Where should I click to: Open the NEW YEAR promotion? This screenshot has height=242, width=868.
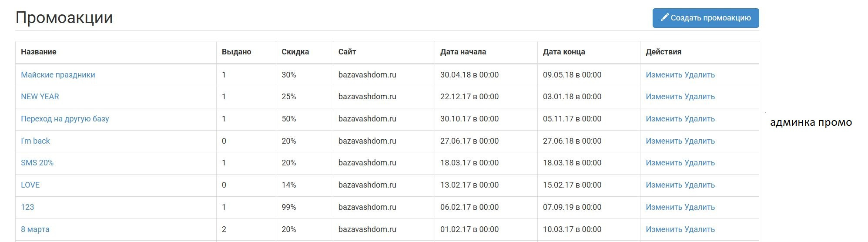pos(40,97)
